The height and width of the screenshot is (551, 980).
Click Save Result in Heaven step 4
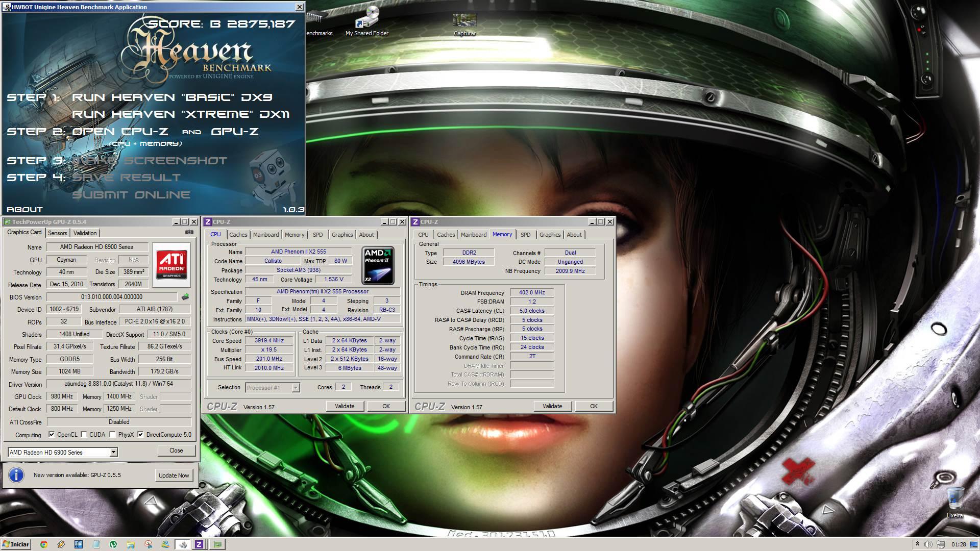point(126,178)
